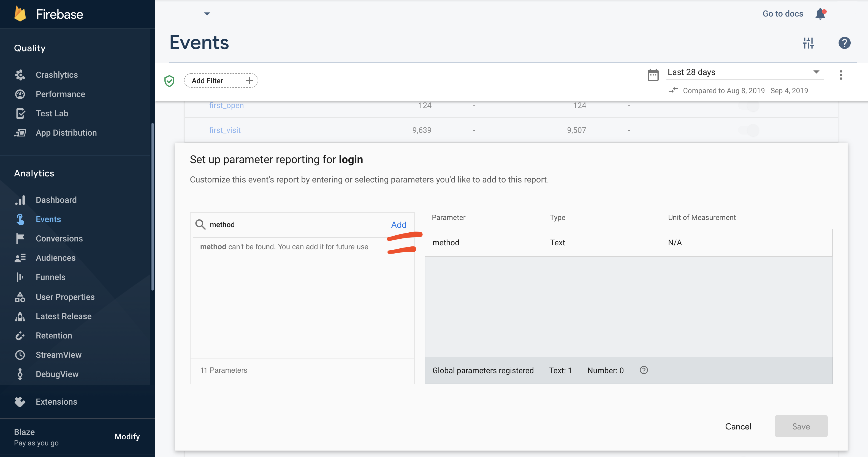Select Audiences from Analytics menu

point(55,257)
